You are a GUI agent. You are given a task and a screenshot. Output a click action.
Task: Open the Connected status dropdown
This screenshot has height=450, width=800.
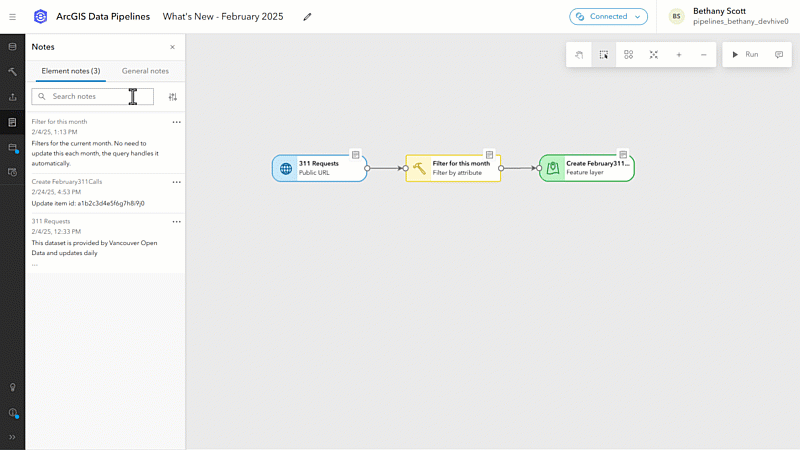click(x=608, y=16)
